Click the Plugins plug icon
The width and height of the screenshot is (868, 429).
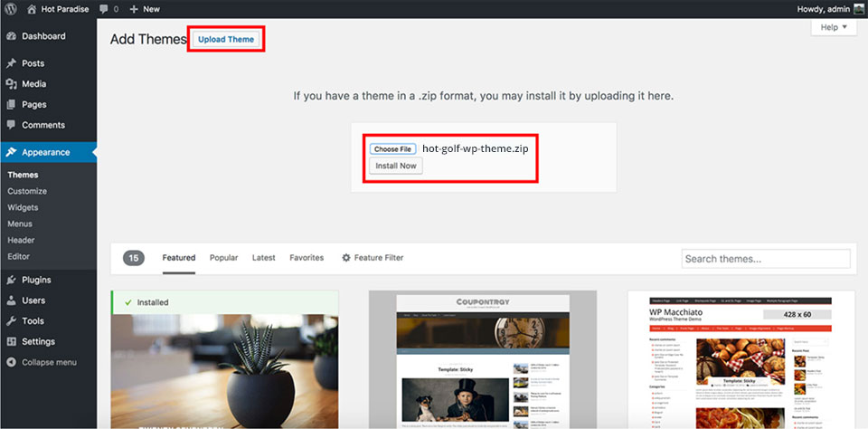[11, 280]
